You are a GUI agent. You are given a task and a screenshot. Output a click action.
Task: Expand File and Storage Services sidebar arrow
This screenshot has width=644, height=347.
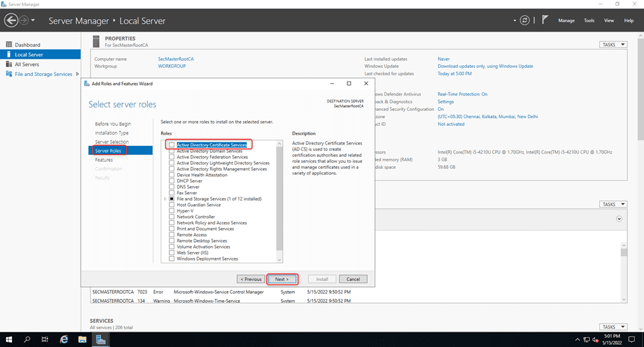coord(77,74)
